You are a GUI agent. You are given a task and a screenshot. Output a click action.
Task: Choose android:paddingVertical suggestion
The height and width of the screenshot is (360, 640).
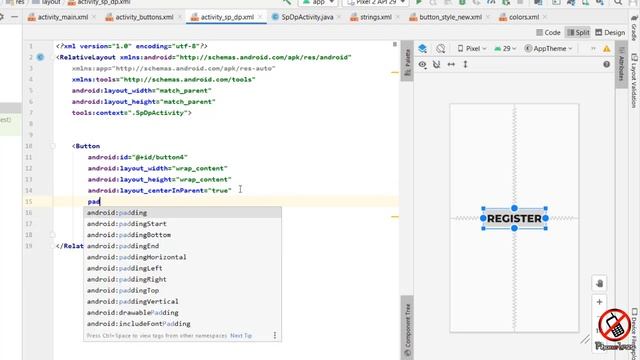pos(182,301)
